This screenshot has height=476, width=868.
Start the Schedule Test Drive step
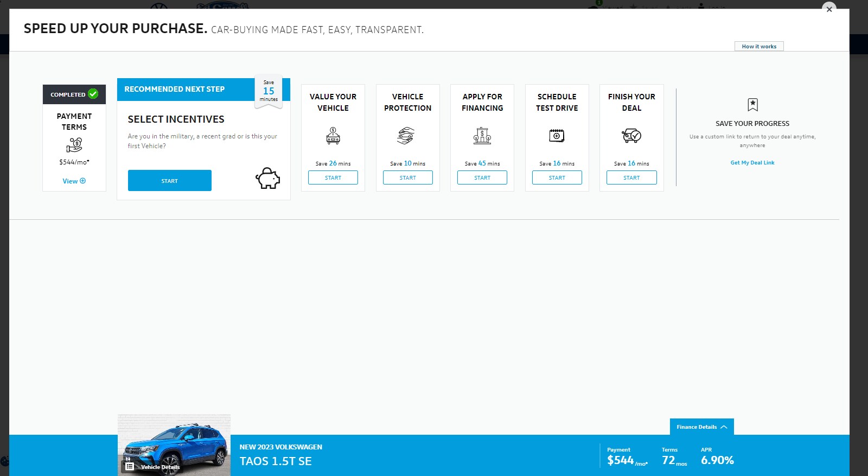click(557, 177)
